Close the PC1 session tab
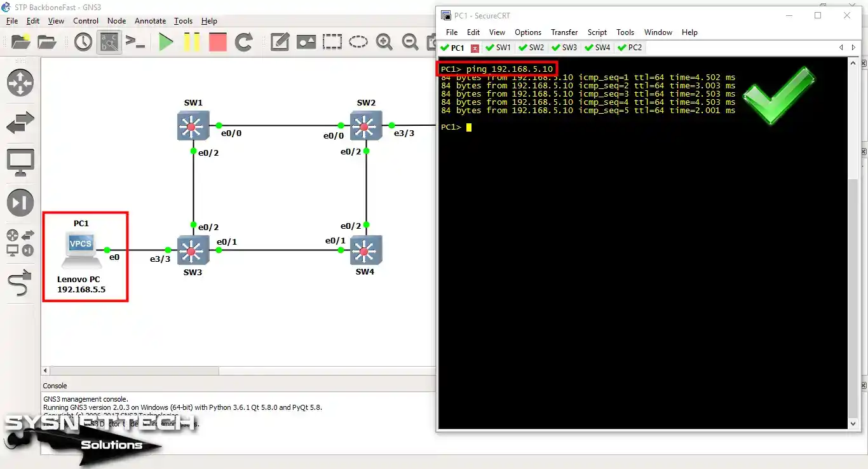The width and height of the screenshot is (868, 469). pyautogui.click(x=475, y=48)
